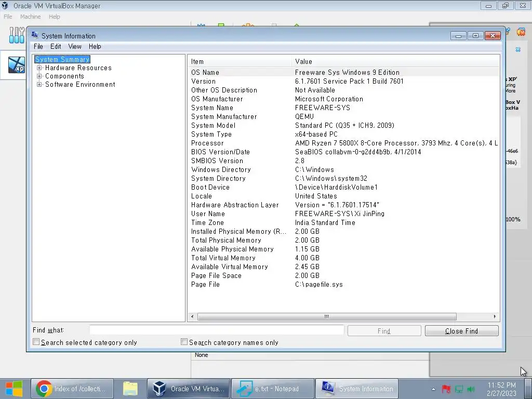Screen dimensions: 532x399
Task: Click the Value column header
Action: [395, 61]
